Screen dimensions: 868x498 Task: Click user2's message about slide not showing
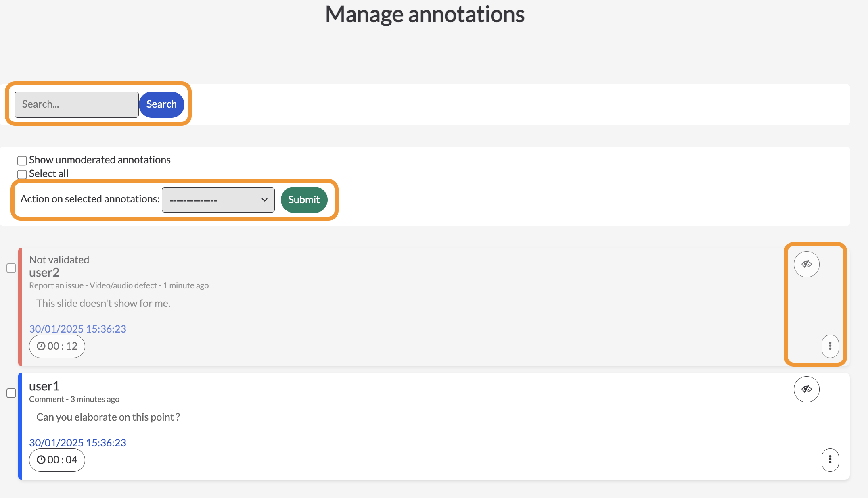(x=103, y=303)
